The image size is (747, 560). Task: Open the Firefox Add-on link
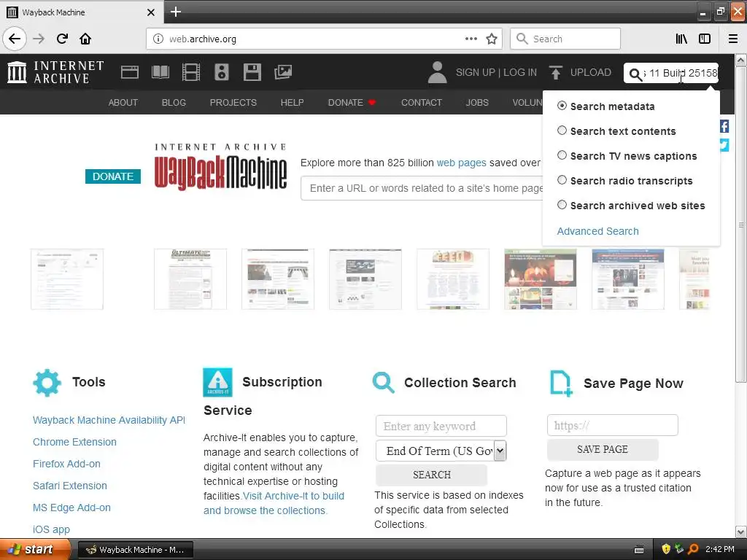(x=66, y=464)
